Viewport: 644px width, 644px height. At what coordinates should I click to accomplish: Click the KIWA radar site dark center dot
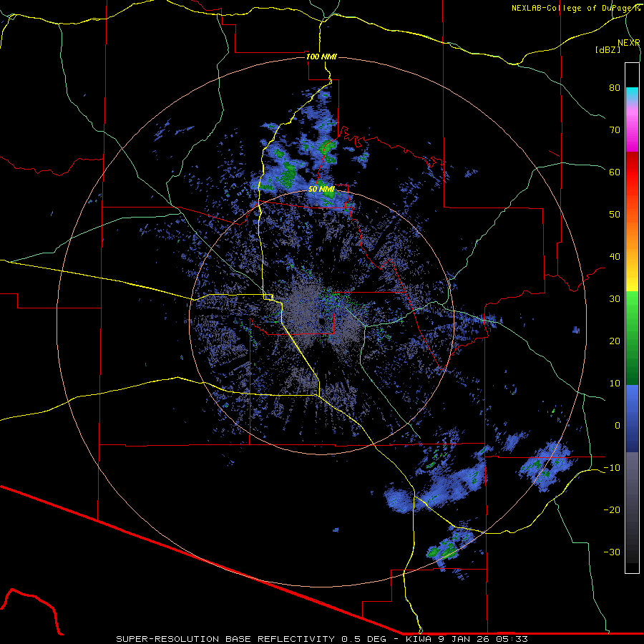321,321
